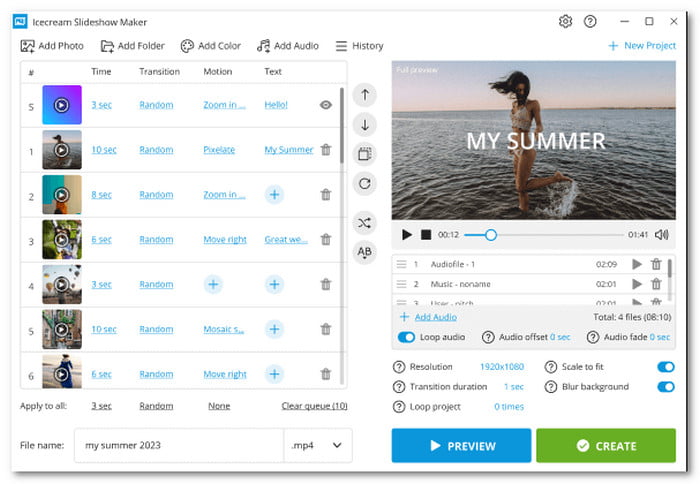Screen dimensions: 700x484
Task: Move selected slide up with arrow button
Action: (365, 95)
